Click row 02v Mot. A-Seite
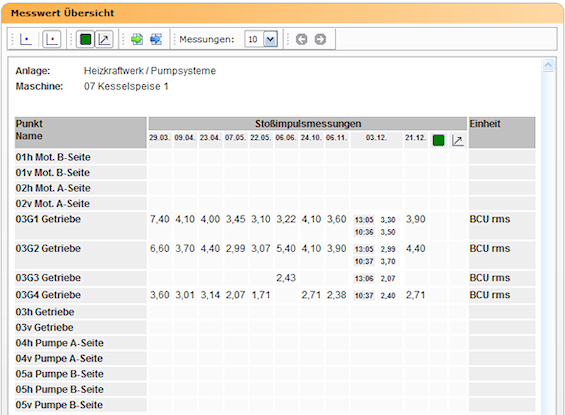565x415 pixels. point(275,204)
